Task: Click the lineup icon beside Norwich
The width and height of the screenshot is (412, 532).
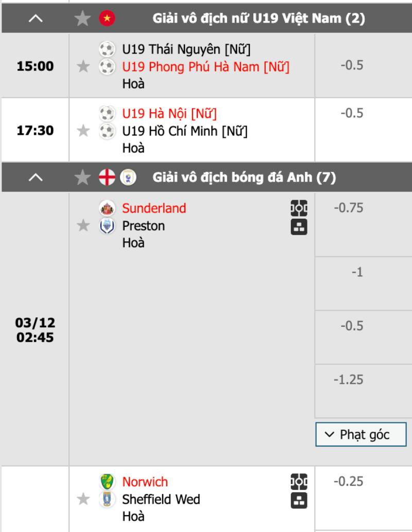Action: click(299, 482)
